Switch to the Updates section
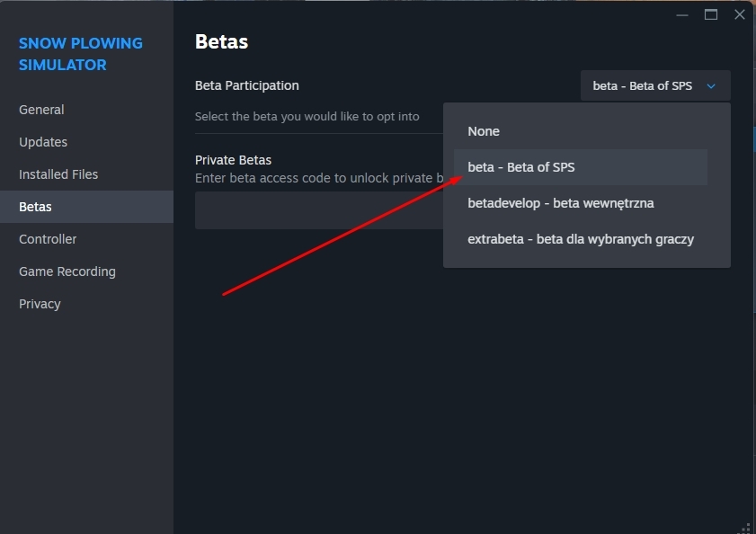Viewport: 756px width, 534px height. pos(43,142)
